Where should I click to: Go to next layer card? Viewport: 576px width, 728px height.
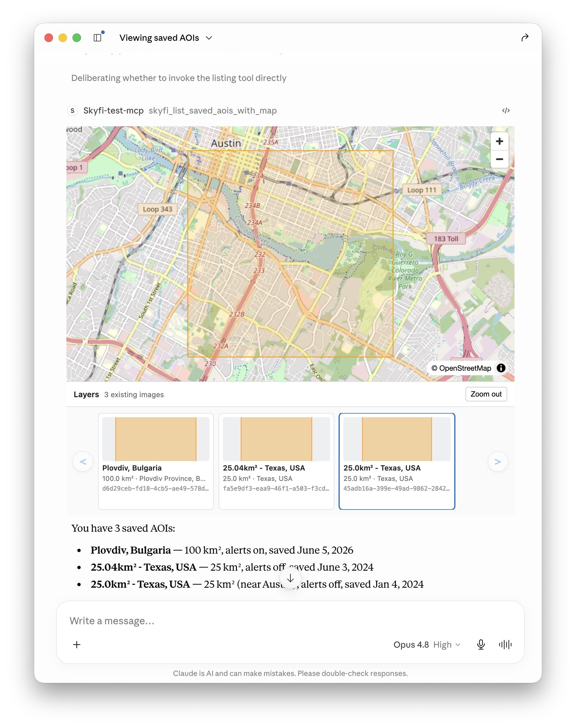click(498, 461)
